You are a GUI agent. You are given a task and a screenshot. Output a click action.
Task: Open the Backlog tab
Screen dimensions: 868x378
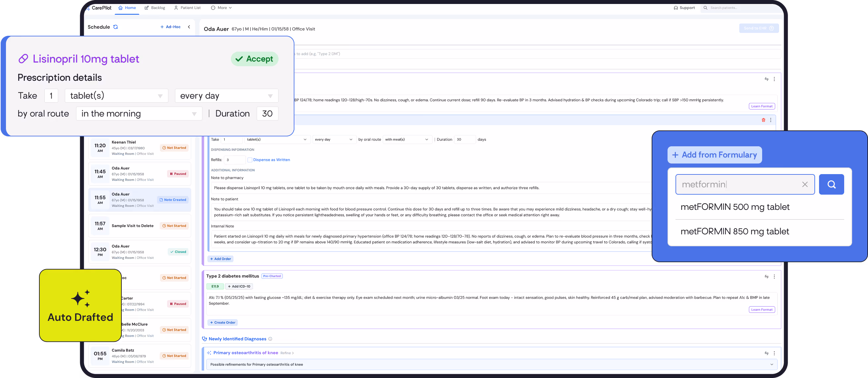(155, 8)
